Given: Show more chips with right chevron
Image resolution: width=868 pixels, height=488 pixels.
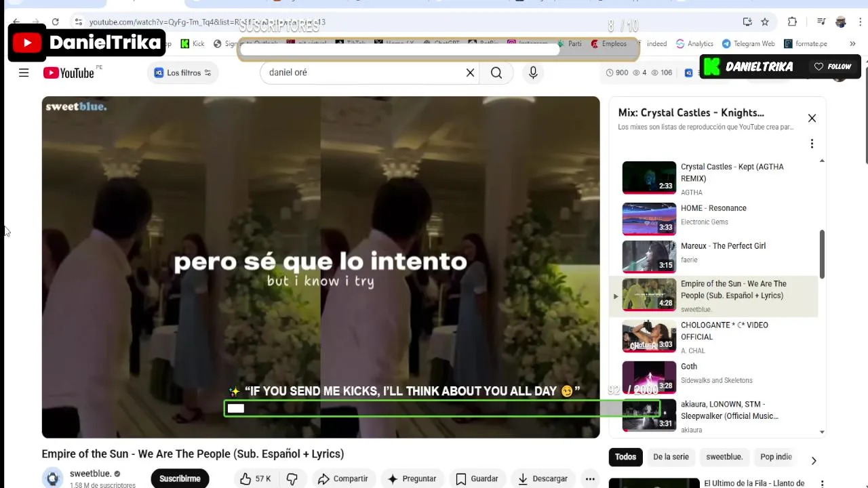Looking at the screenshot, I should click(x=814, y=461).
